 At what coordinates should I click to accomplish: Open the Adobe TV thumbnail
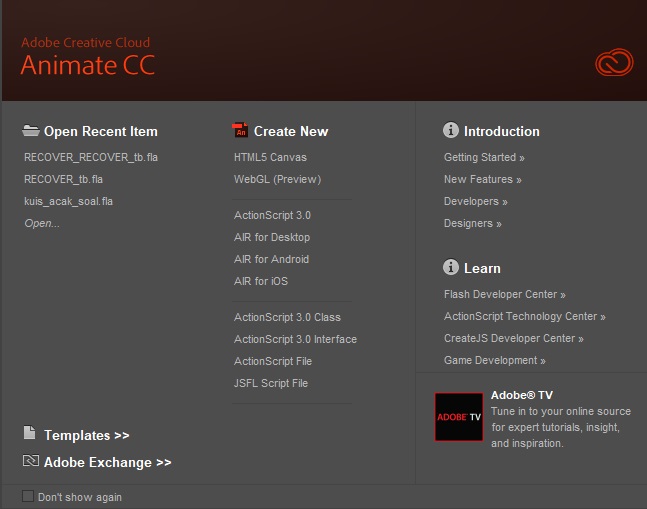458,417
